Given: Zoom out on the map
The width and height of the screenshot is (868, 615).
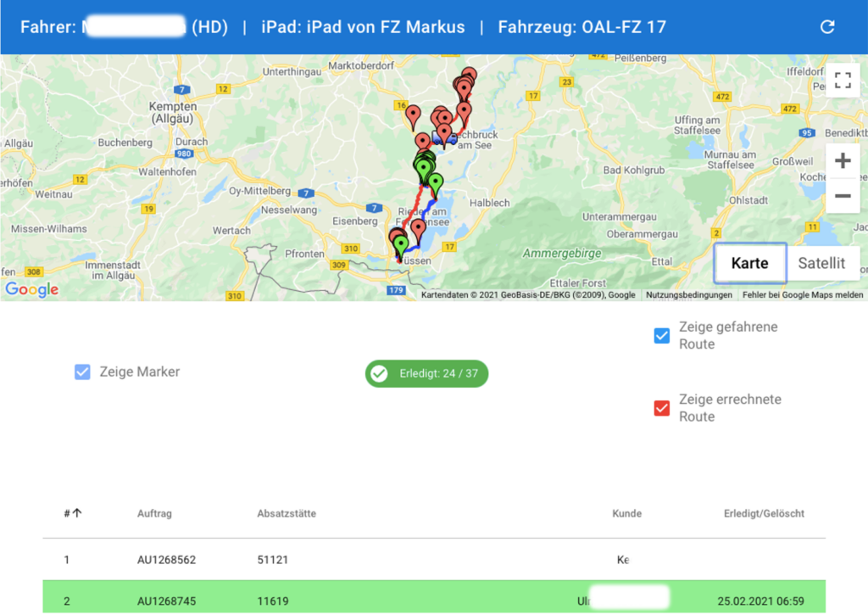Looking at the screenshot, I should [842, 196].
